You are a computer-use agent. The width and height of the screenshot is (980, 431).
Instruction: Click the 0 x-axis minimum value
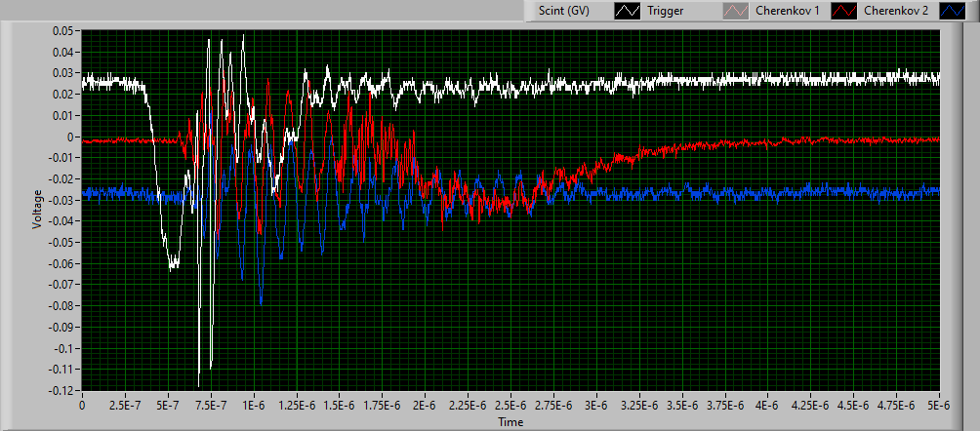[x=82, y=405]
